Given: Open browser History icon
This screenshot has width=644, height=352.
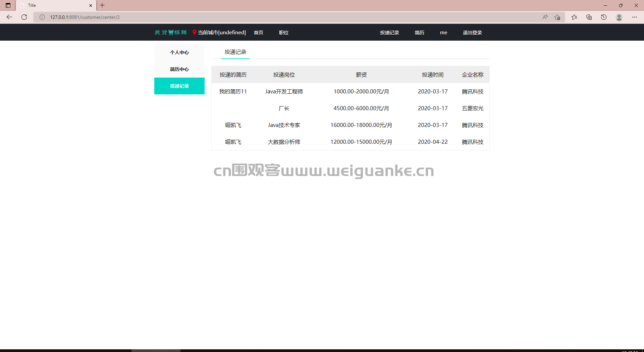Looking at the screenshot, I should 604,17.
